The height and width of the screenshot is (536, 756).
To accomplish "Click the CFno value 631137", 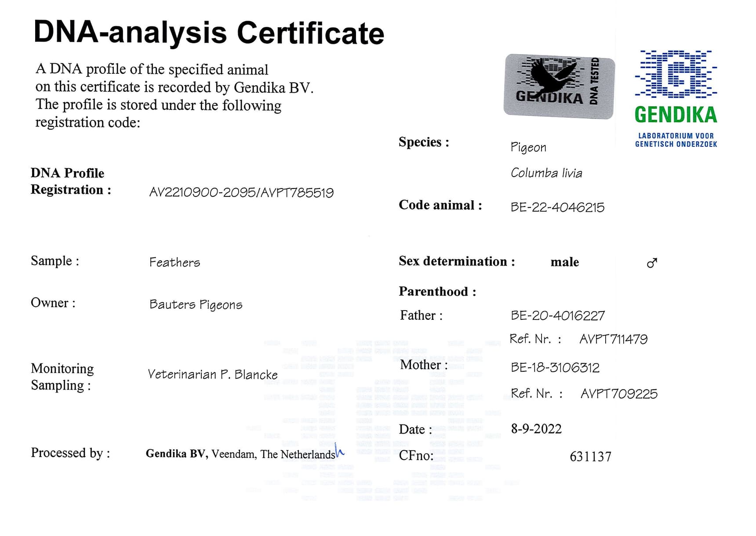I will [590, 457].
